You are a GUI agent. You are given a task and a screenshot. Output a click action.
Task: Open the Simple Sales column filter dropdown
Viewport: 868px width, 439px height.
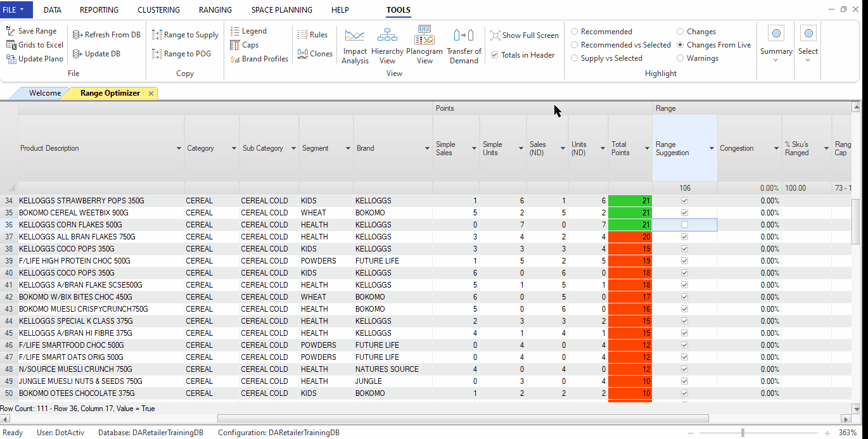[x=474, y=148]
